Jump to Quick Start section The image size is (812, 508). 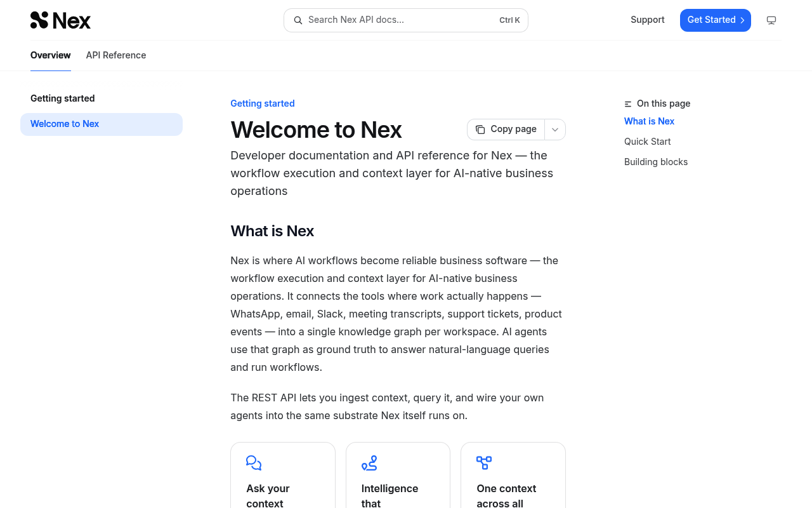[x=647, y=142]
